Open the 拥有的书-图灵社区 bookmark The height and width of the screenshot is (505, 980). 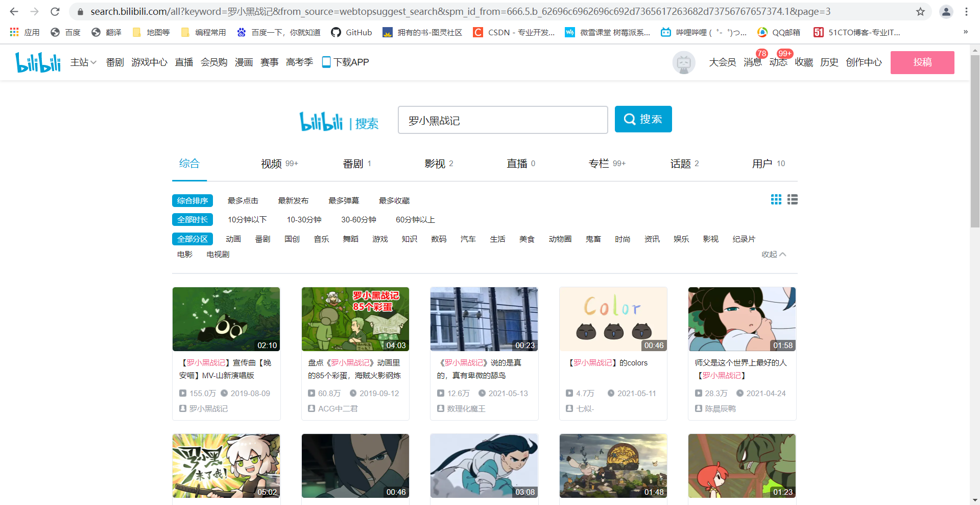click(x=422, y=32)
